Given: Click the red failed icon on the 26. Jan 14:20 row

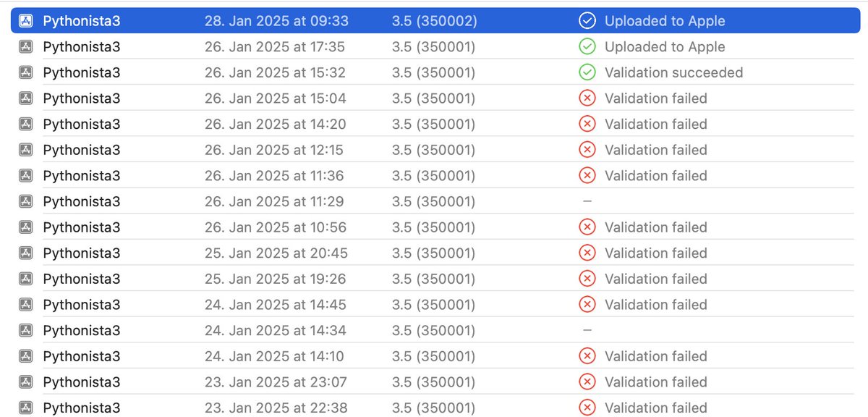Looking at the screenshot, I should pyautogui.click(x=587, y=125).
